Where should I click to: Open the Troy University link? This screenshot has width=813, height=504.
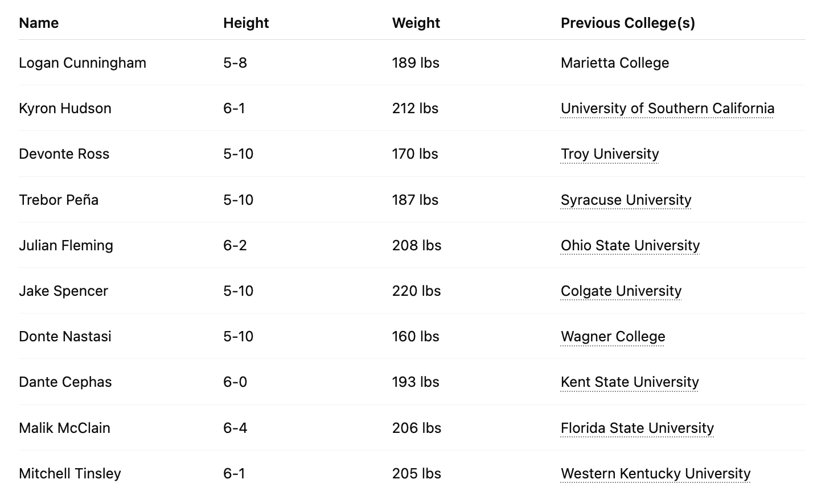610,154
